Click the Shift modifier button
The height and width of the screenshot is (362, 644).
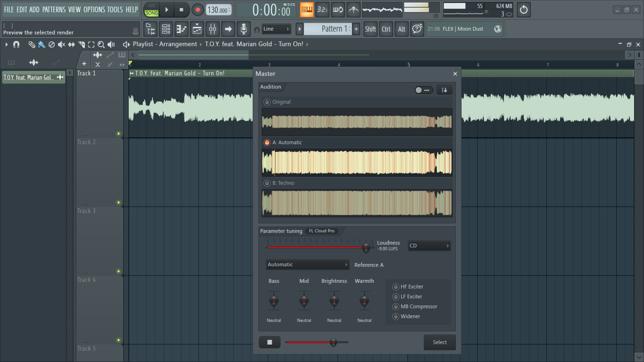[371, 29]
